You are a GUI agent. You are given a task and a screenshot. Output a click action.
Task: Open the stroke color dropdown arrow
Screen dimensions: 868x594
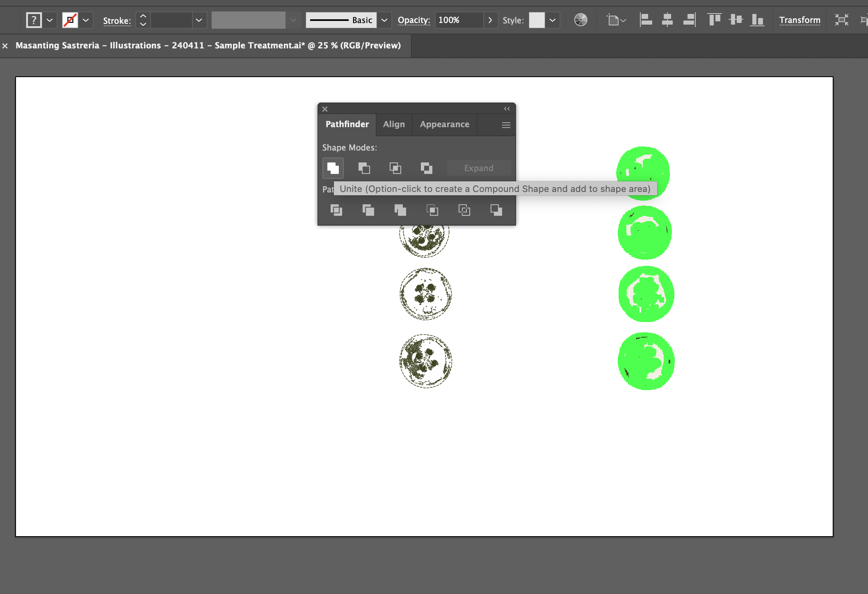coord(86,20)
